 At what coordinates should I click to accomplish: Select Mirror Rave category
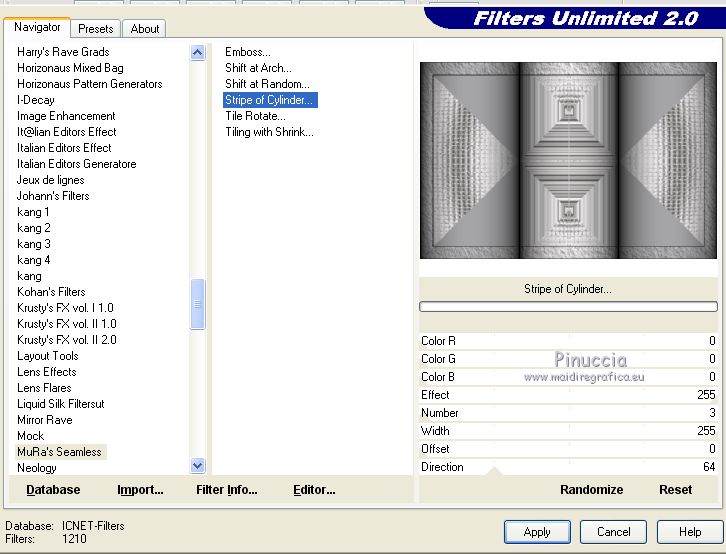(45, 420)
